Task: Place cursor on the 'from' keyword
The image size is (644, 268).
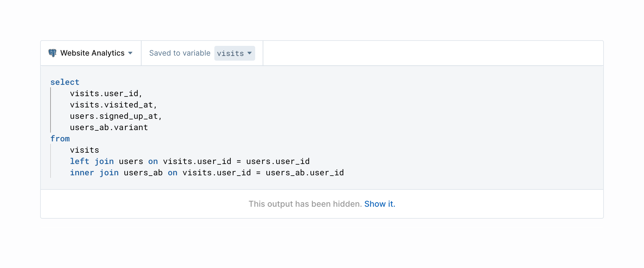Action: coord(60,139)
